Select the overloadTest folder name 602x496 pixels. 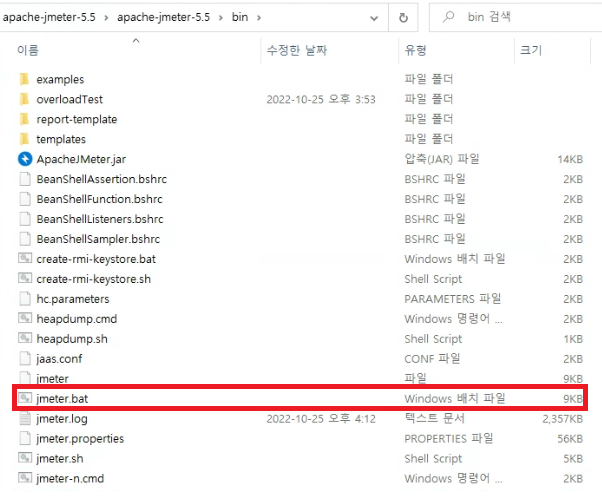tap(69, 99)
